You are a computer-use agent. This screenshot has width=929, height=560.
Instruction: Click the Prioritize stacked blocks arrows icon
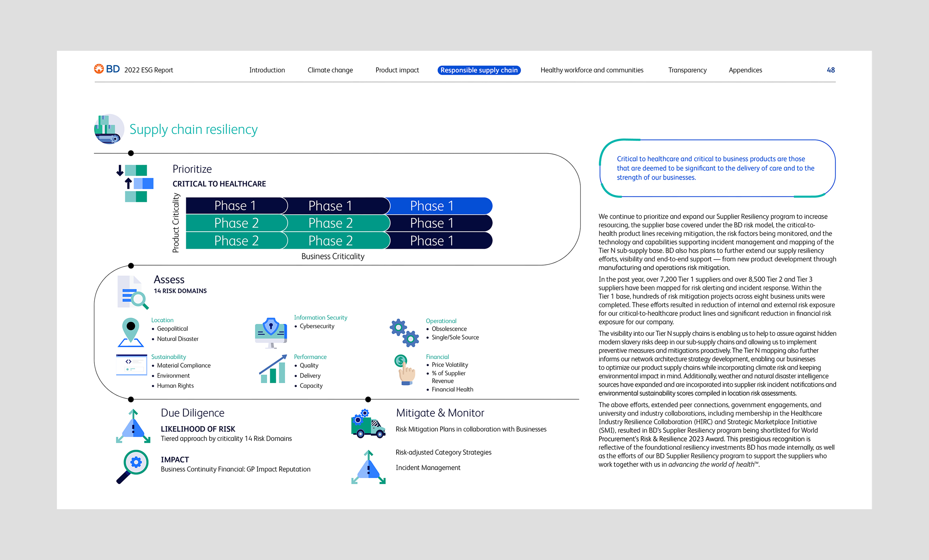[x=135, y=183]
